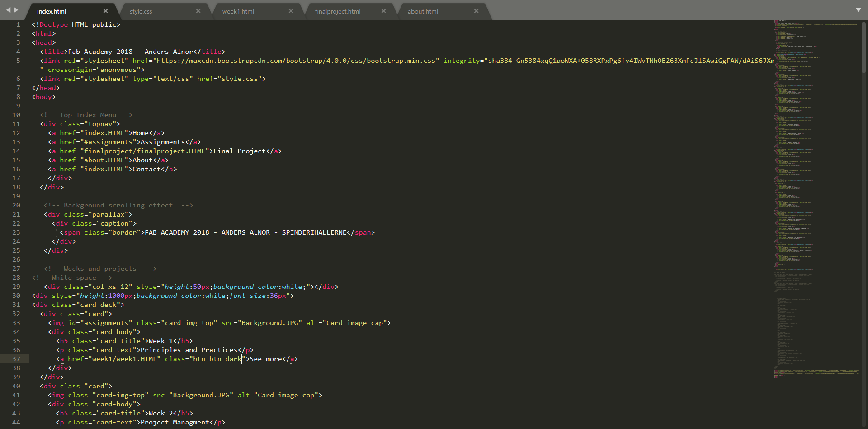Viewport: 868px width, 429px height.
Task: Click the 'See more' link text
Action: coord(266,359)
